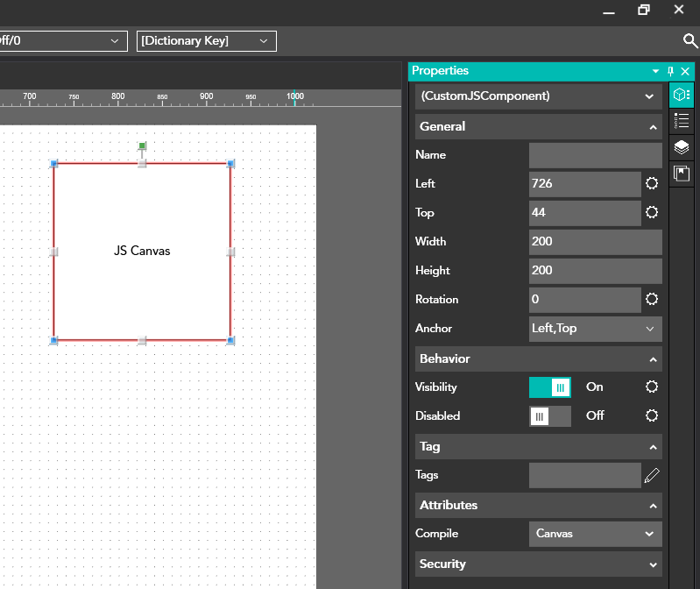
Task: Click the search magnifier icon
Action: [x=690, y=41]
